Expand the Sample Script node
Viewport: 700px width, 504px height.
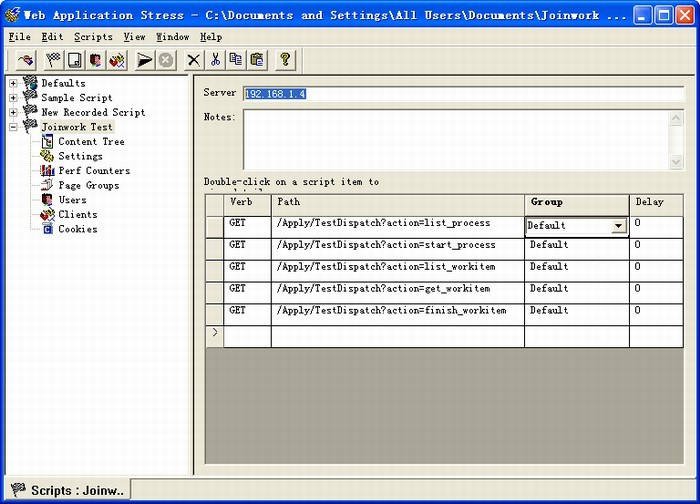13,97
